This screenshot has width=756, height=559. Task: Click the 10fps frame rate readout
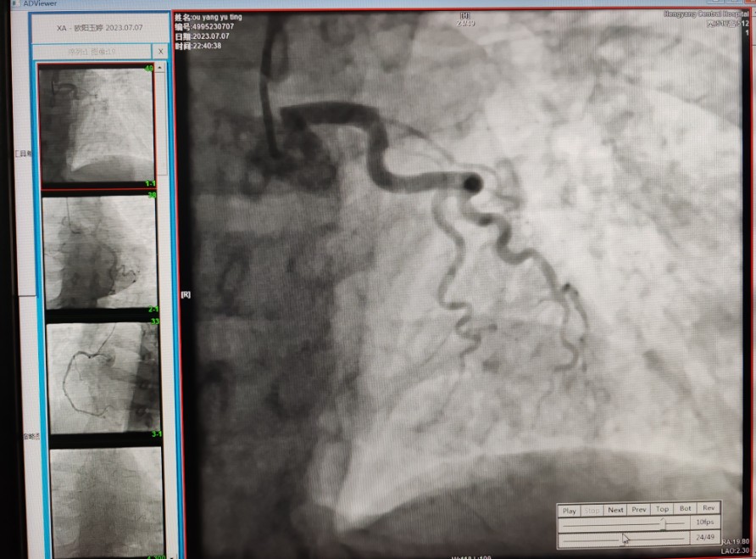point(703,523)
